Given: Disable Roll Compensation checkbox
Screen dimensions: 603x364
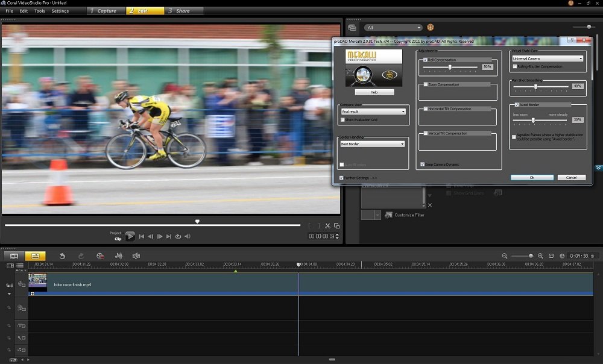Looking at the screenshot, I should coord(426,60).
